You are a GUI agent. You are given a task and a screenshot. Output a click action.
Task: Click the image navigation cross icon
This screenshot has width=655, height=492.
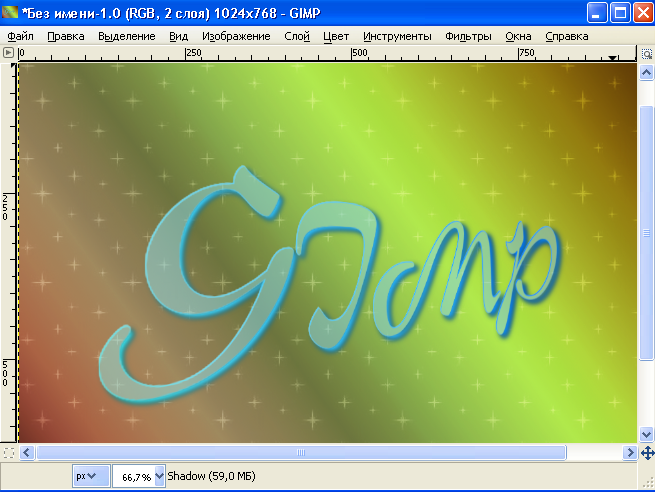tap(647, 453)
